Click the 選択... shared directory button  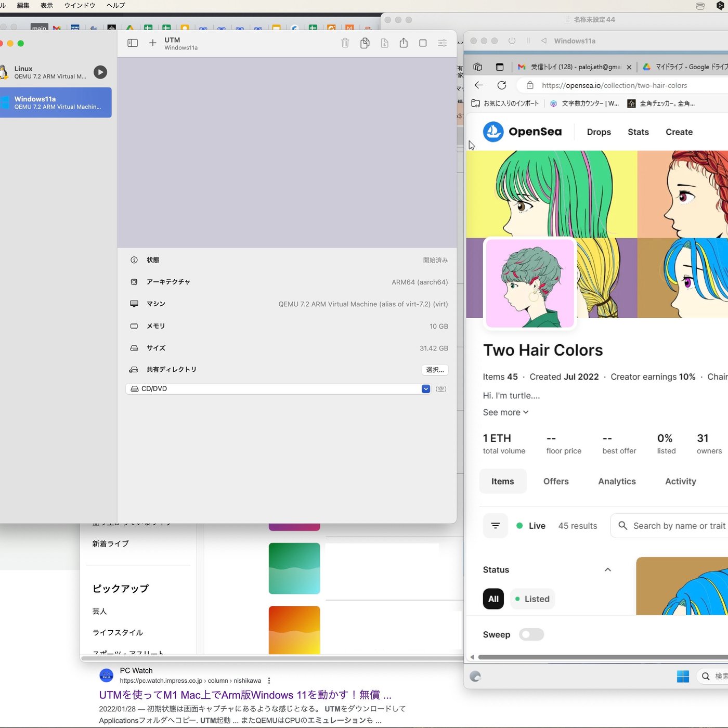tap(435, 370)
